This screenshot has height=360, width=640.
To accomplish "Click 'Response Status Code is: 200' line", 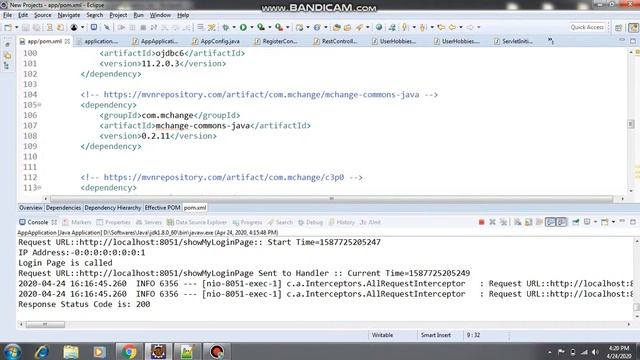I will [84, 304].
